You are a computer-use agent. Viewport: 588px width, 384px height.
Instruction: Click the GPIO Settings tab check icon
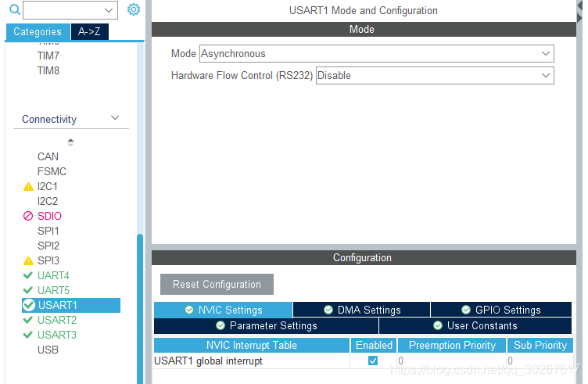click(x=466, y=310)
